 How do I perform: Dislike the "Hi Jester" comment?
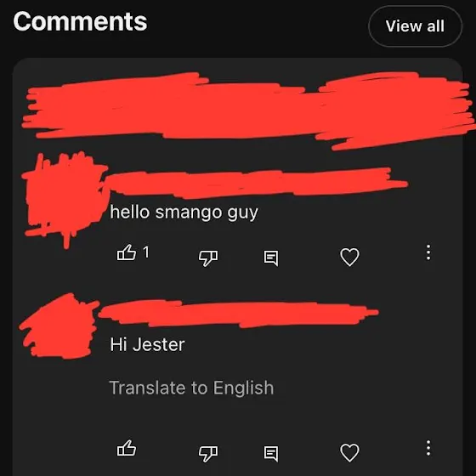(x=208, y=454)
